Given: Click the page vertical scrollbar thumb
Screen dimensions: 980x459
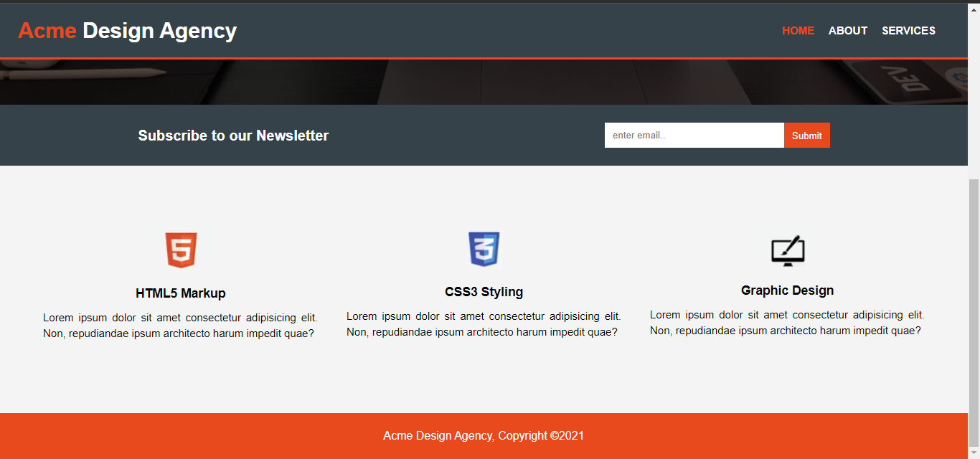Looking at the screenshot, I should [x=974, y=312].
